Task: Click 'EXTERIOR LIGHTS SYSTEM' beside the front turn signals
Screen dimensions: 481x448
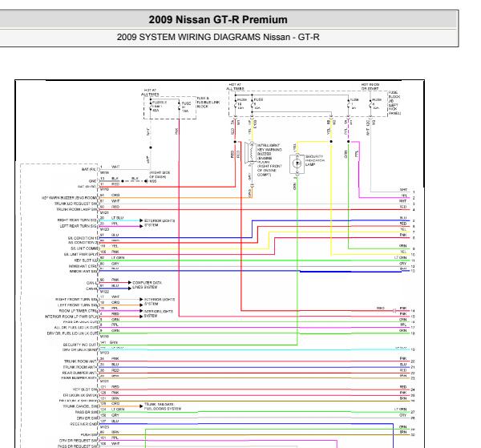Action: [160, 301]
